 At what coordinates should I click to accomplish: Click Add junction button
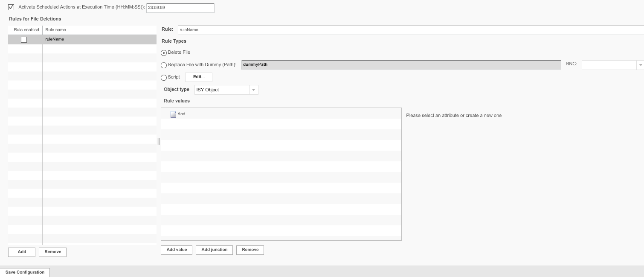point(214,250)
